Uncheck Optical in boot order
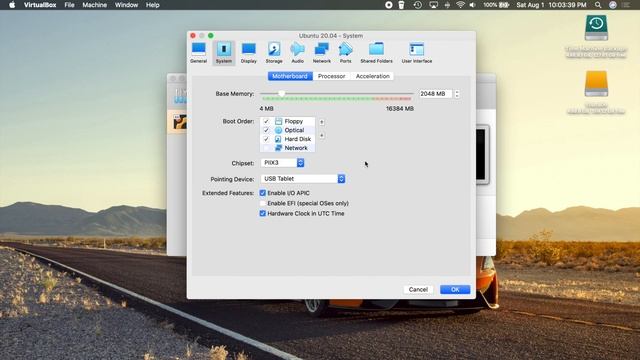 point(266,130)
